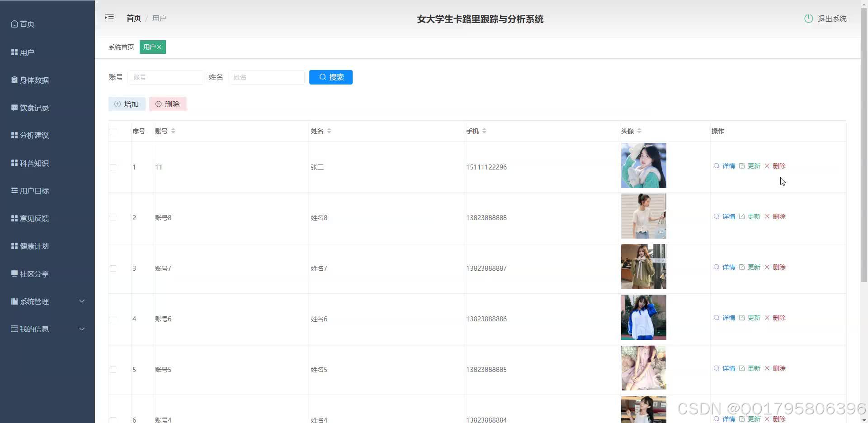868x423 pixels.
Task: Sort table by 手机 column arrows
Action: 484,131
